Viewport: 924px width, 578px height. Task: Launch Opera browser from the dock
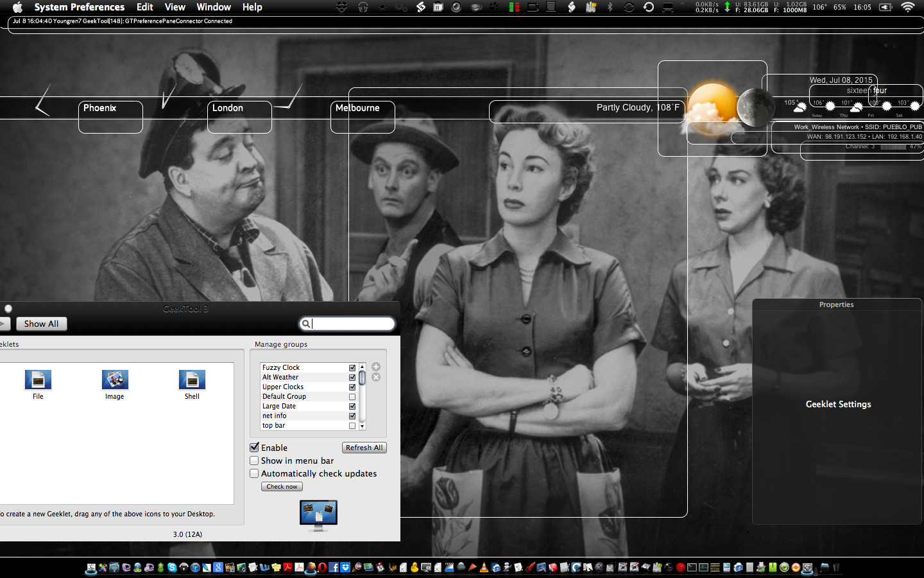point(322,567)
